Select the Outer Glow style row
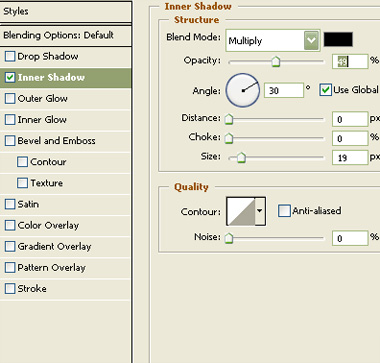 click(x=66, y=99)
